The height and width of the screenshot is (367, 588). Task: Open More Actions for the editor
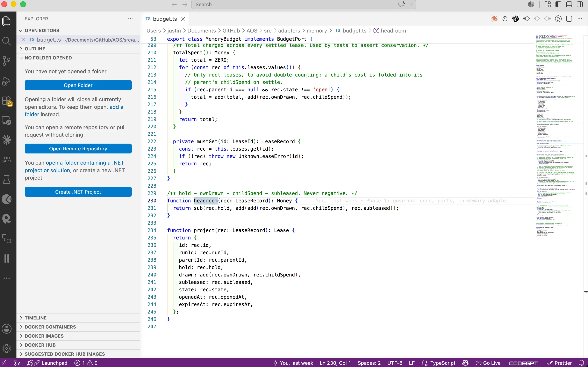pos(580,19)
